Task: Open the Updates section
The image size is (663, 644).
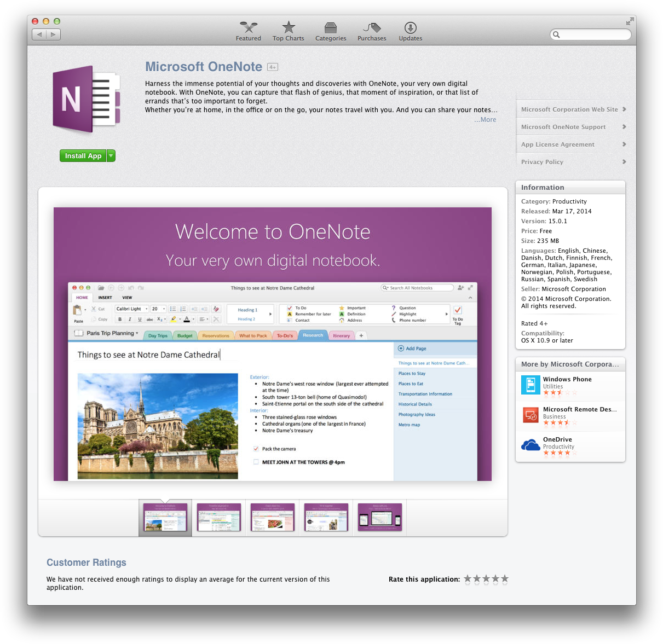Action: tap(411, 31)
